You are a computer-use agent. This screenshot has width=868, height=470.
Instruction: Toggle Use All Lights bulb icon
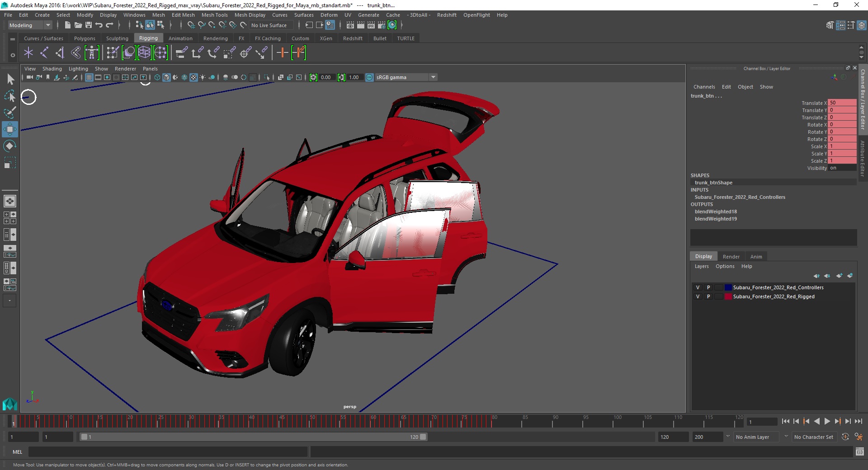pos(203,77)
